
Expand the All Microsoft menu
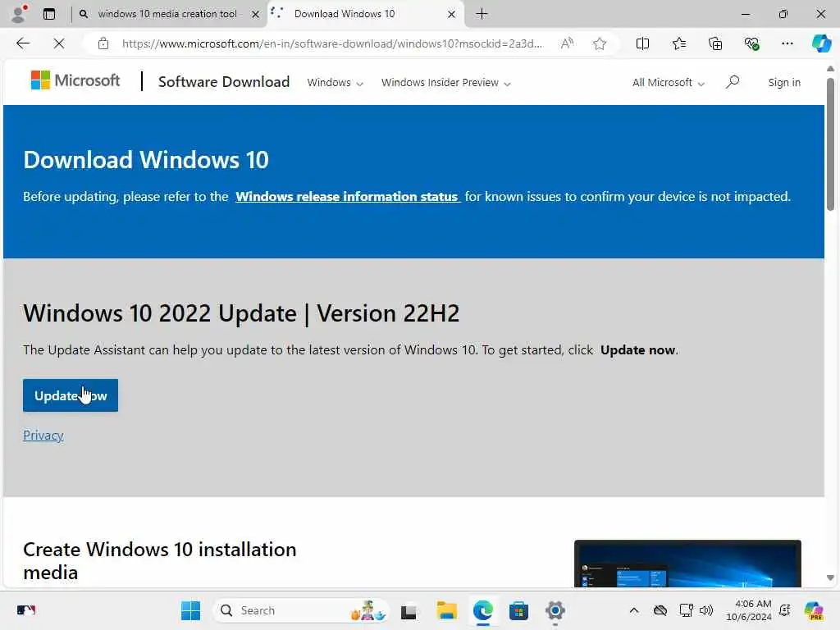click(x=668, y=83)
